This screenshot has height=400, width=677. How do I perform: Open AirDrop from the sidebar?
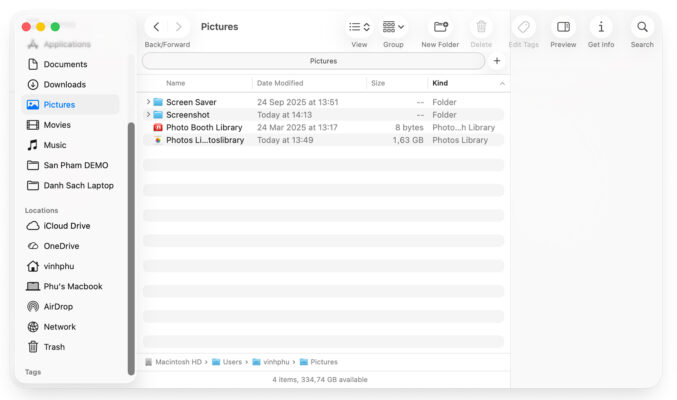(x=58, y=307)
